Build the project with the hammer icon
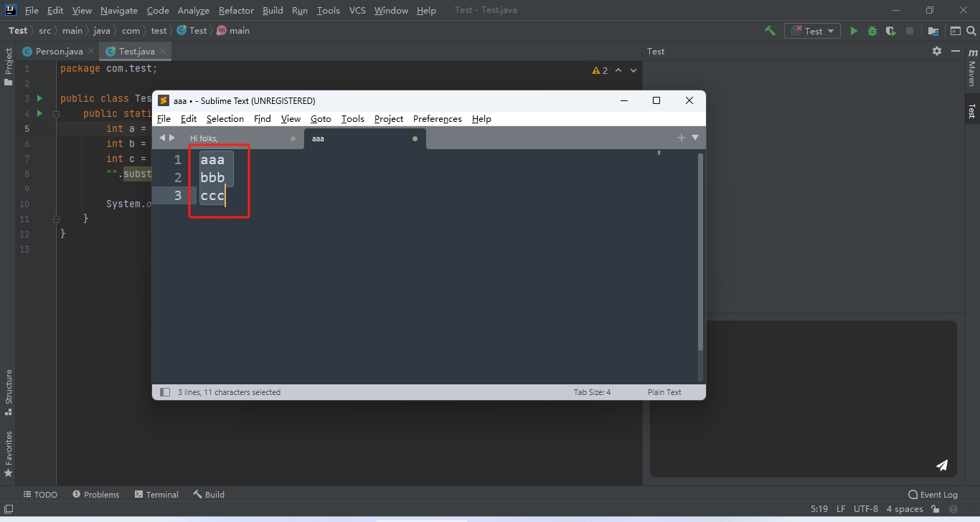This screenshot has height=522, width=980. tap(770, 31)
